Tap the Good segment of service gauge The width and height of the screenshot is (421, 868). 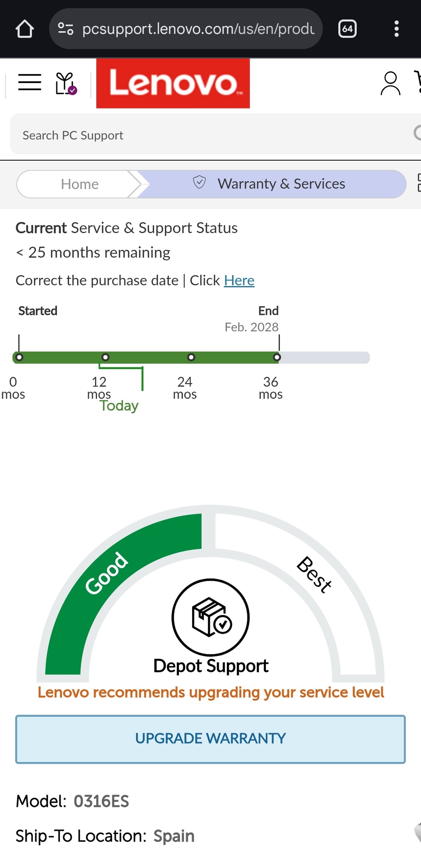tap(106, 573)
